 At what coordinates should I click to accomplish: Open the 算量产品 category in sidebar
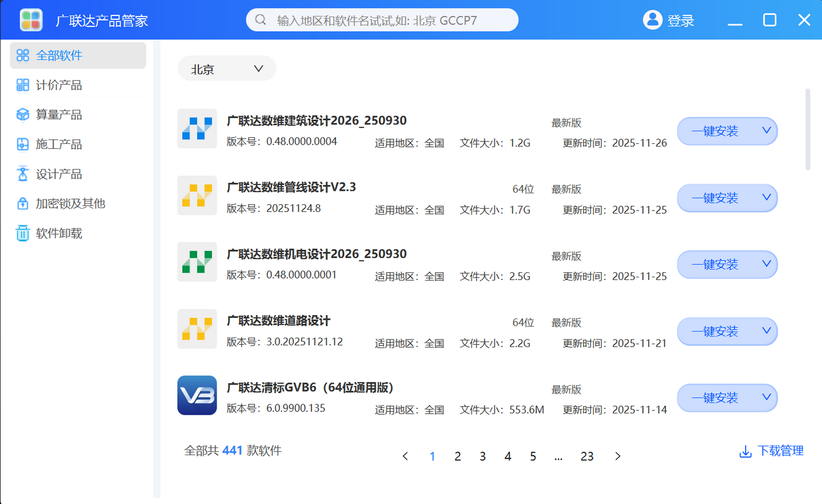tap(23, 114)
